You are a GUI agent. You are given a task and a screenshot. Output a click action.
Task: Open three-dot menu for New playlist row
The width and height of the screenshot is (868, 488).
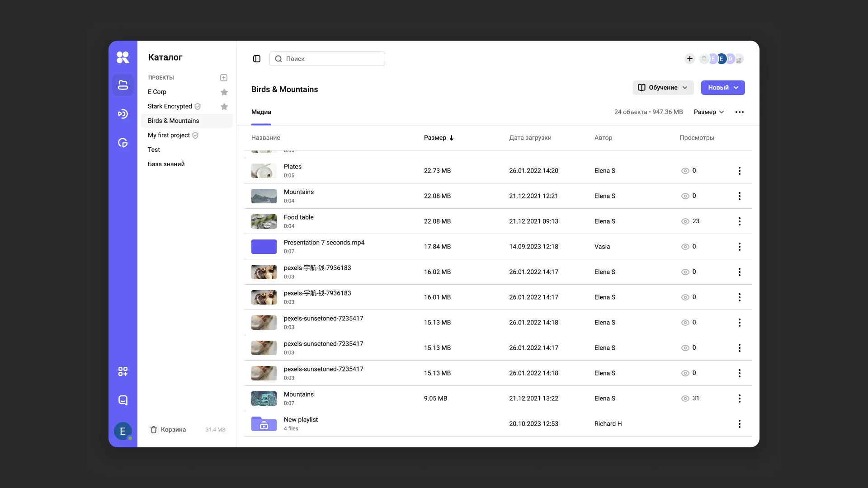tap(740, 424)
